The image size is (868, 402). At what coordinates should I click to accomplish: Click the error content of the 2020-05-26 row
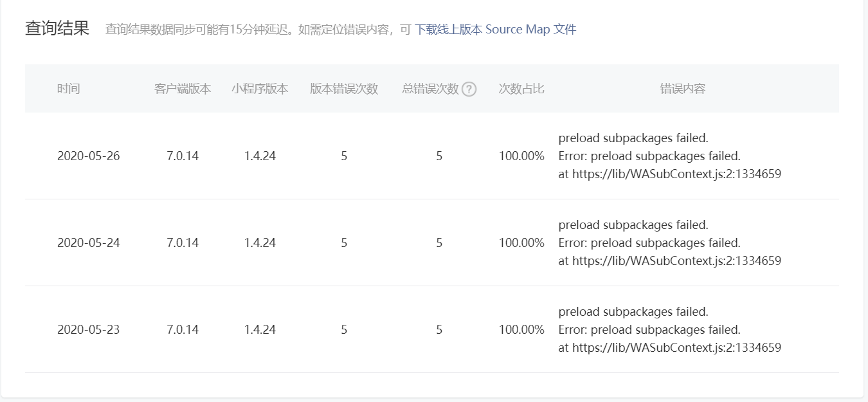click(x=670, y=156)
